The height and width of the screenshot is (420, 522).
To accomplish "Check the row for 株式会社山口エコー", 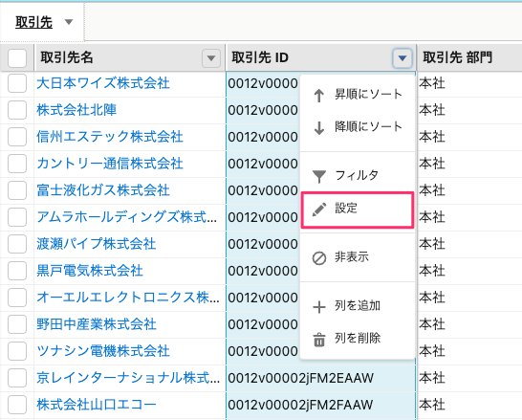I will click(x=17, y=405).
